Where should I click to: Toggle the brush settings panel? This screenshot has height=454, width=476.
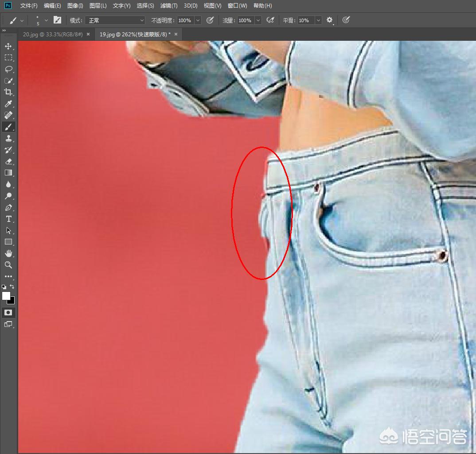tap(57, 20)
